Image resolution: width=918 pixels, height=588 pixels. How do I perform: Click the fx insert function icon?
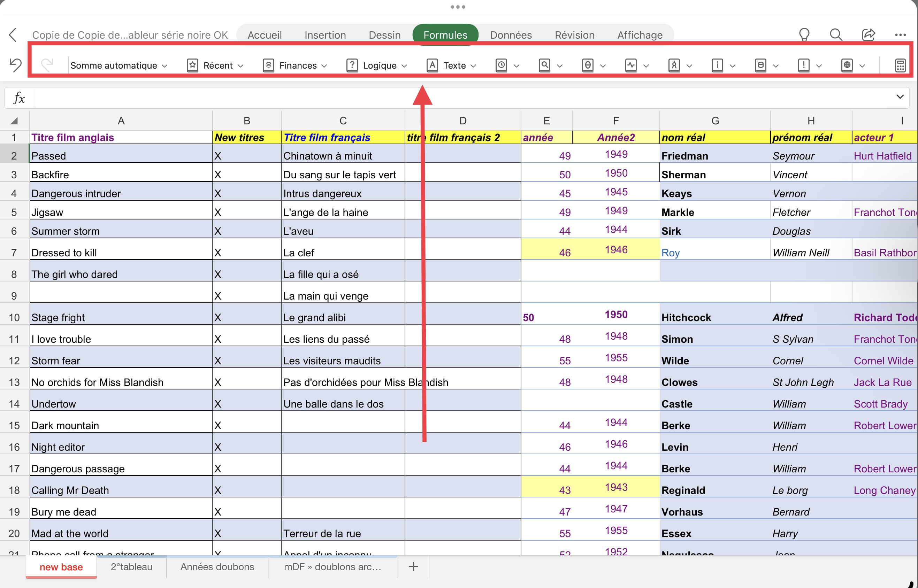19,98
